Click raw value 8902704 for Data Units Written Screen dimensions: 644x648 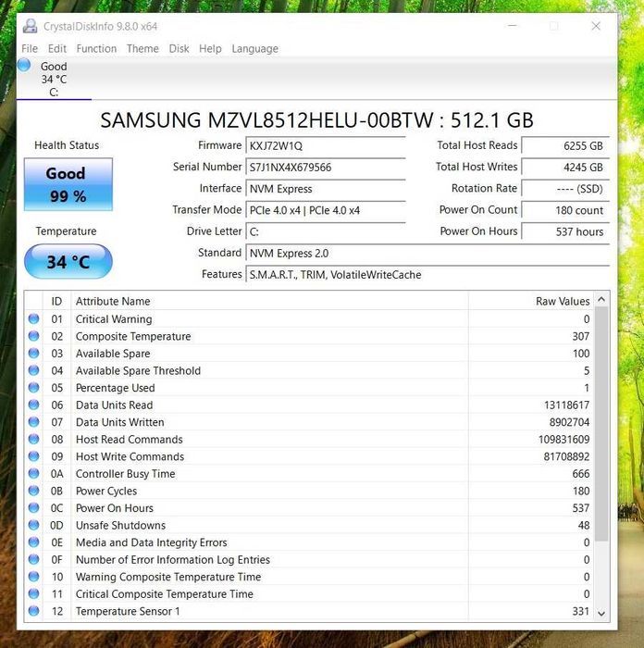click(569, 422)
